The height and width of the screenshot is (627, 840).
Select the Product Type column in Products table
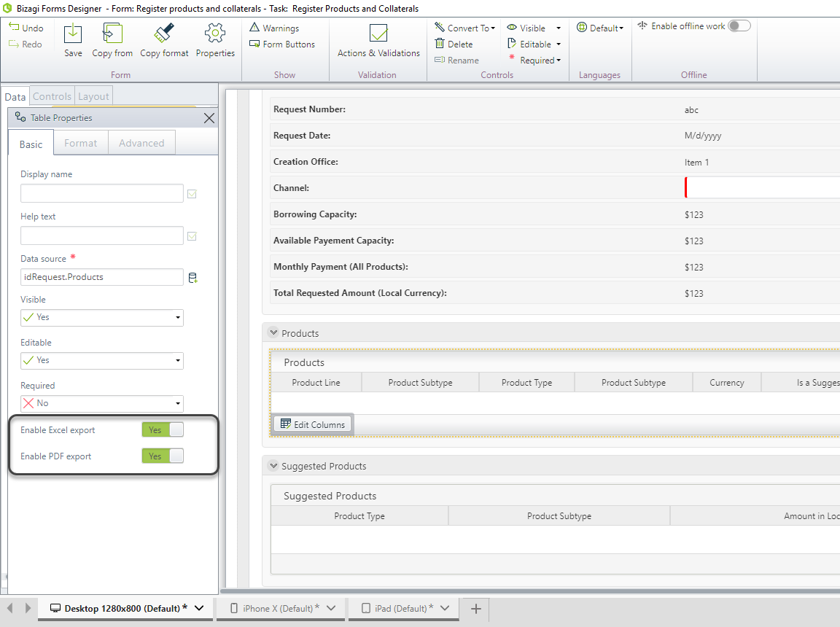(526, 382)
